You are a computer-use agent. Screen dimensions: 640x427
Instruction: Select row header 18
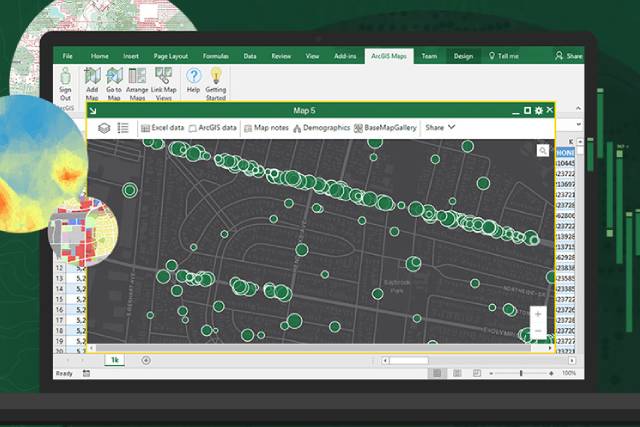coord(60,331)
